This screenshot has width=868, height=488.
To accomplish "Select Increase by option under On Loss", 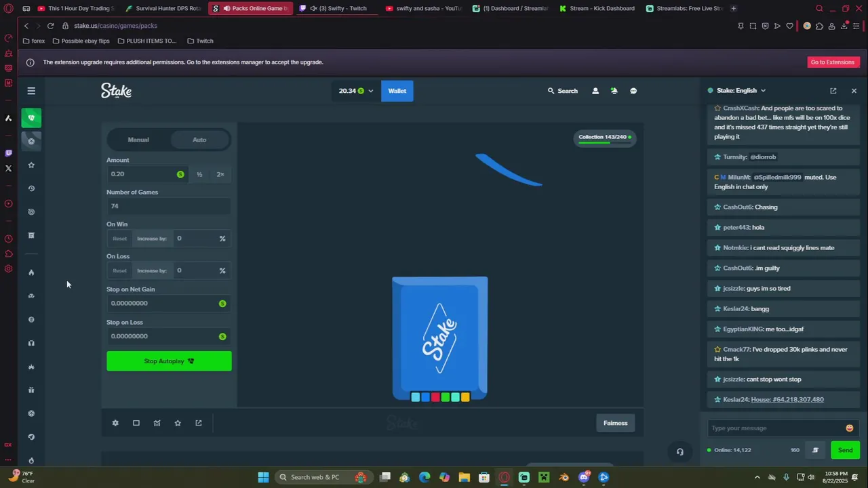I will 152,270.
